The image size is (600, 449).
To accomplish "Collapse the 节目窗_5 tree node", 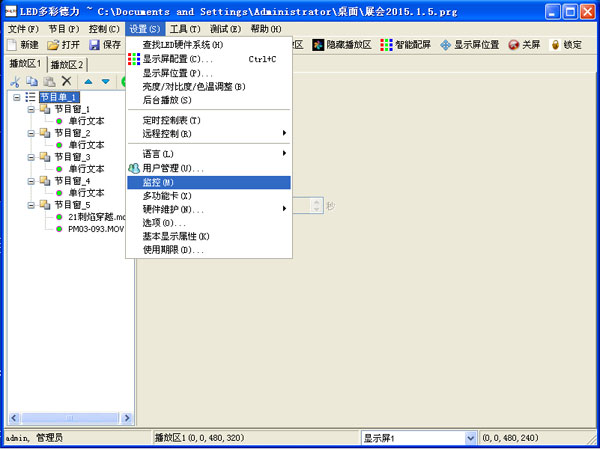I will 31,205.
